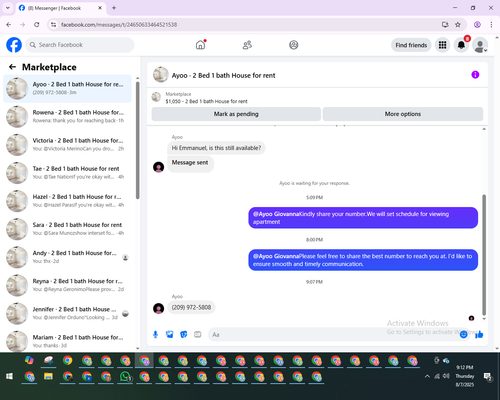Image resolution: width=500 pixels, height=400 pixels.
Task: Click Ayoo's avatar beside the phone number
Action: point(158,308)
